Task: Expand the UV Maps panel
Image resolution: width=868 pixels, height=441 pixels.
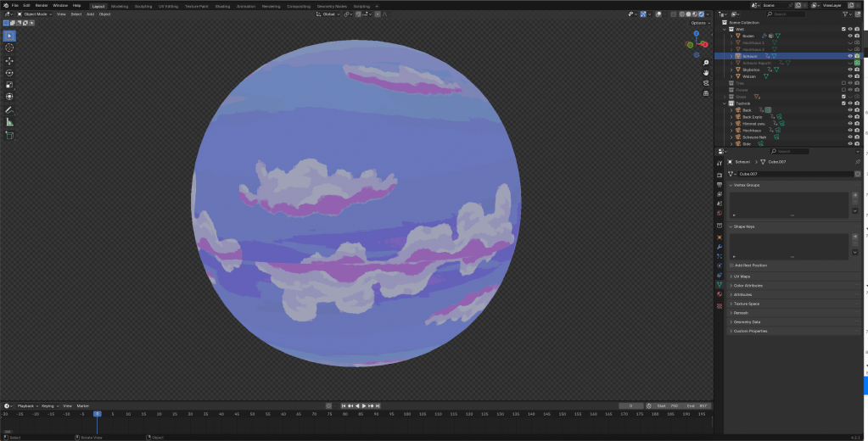Action: [x=742, y=276]
